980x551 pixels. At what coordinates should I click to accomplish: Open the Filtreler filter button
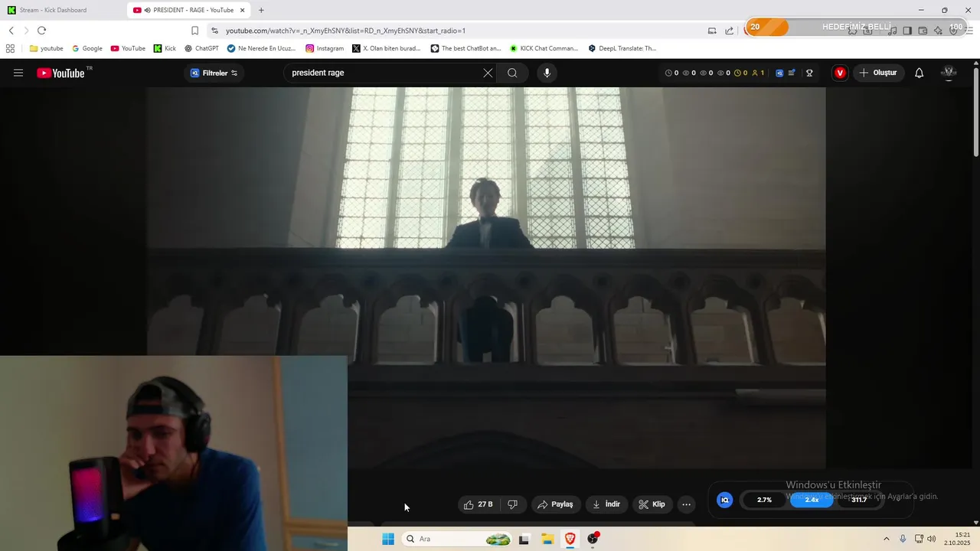pyautogui.click(x=214, y=73)
